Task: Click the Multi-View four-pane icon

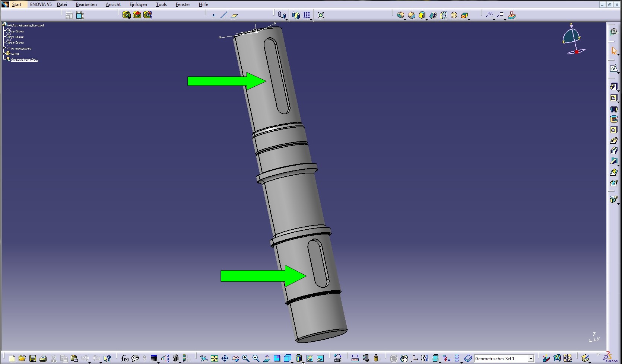Action: pos(277,358)
